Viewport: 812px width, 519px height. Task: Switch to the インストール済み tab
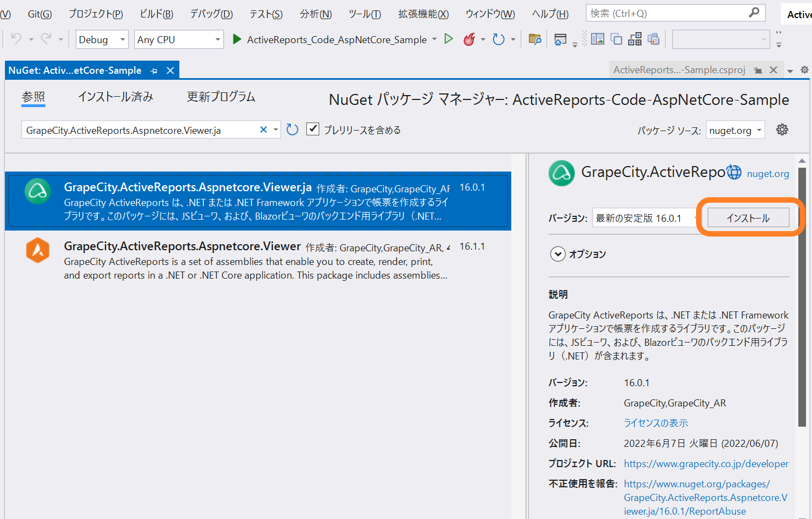coord(115,97)
